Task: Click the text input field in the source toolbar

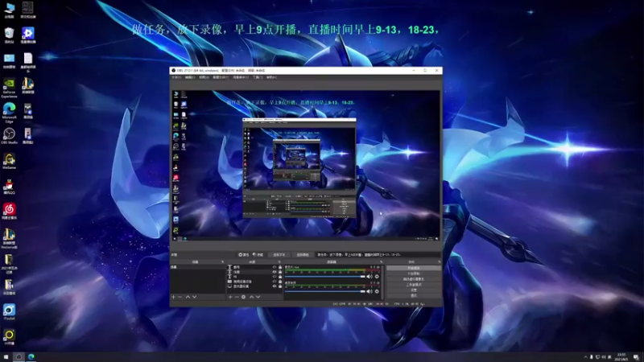Action: tap(378, 255)
